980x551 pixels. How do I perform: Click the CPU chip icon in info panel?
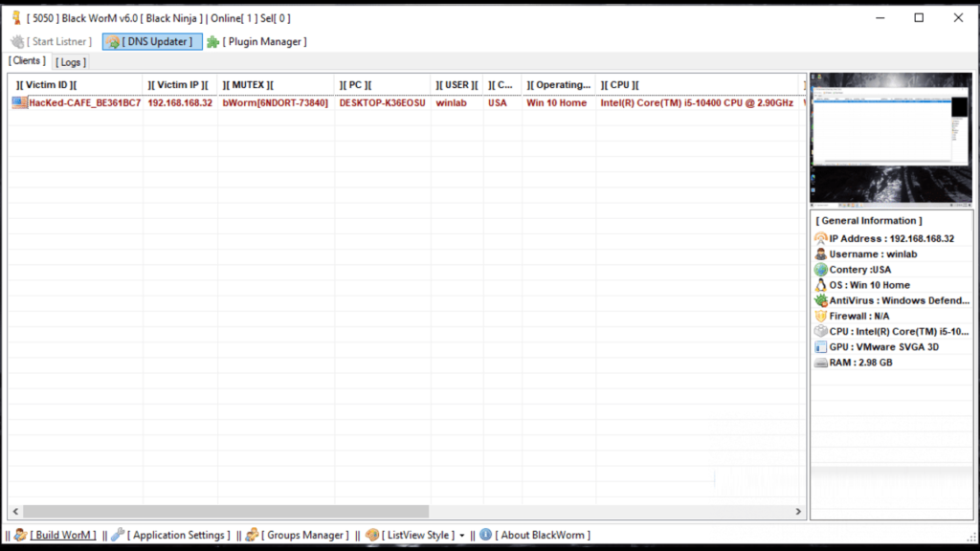(x=820, y=331)
